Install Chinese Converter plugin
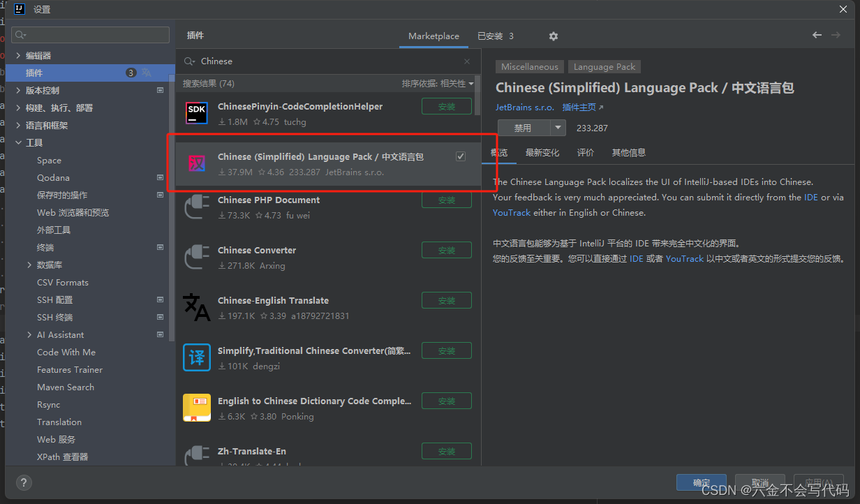 pyautogui.click(x=447, y=250)
